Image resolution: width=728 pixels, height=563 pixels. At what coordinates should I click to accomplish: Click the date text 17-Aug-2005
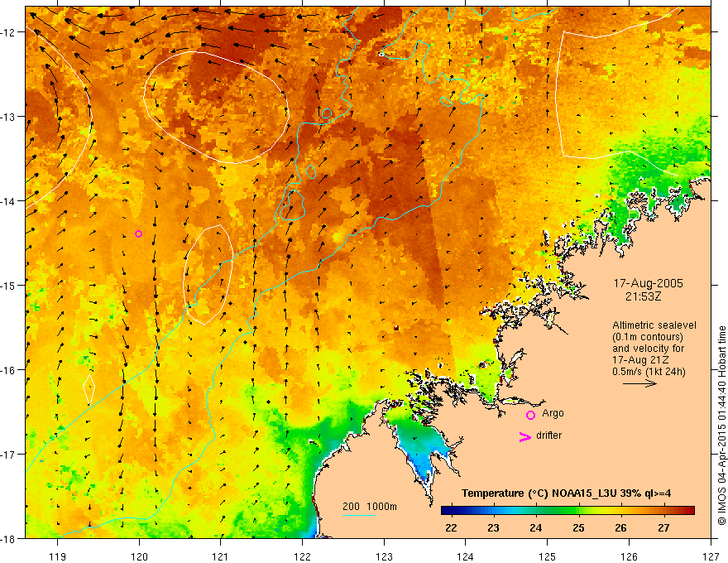tap(648, 283)
